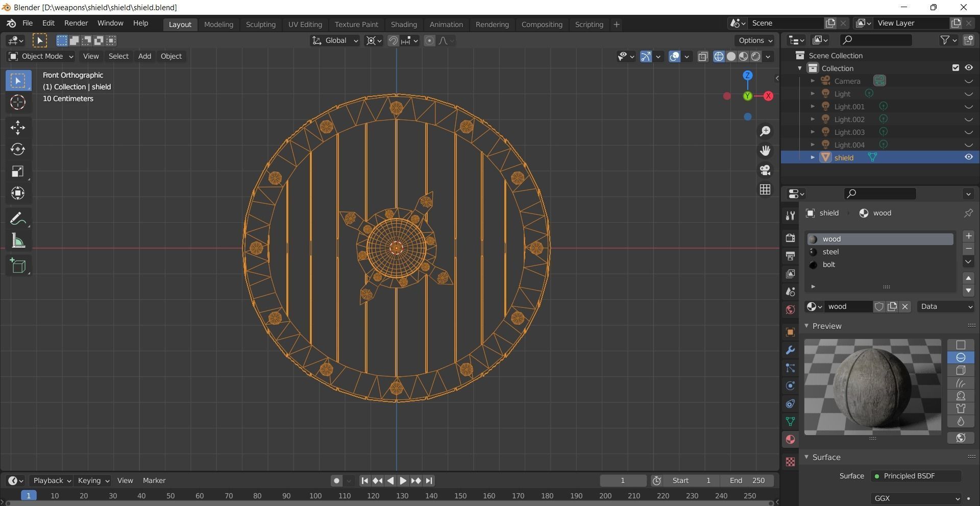
Task: Switch to rendered viewport shading
Action: pos(756,57)
